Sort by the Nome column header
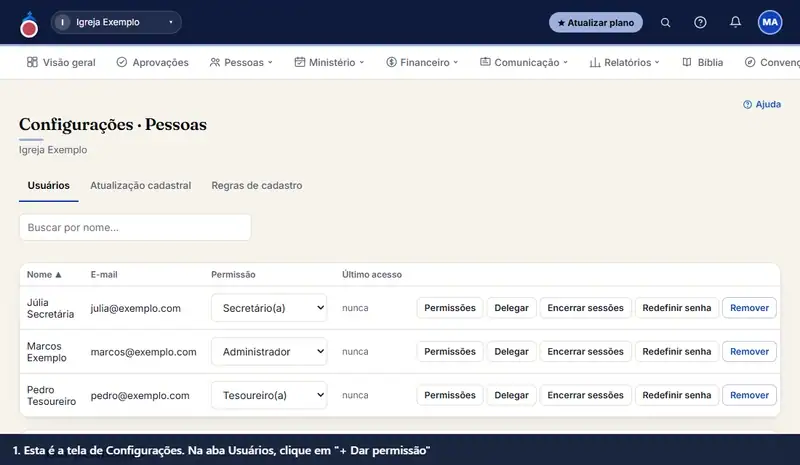The height and width of the screenshot is (465, 800). click(x=44, y=275)
